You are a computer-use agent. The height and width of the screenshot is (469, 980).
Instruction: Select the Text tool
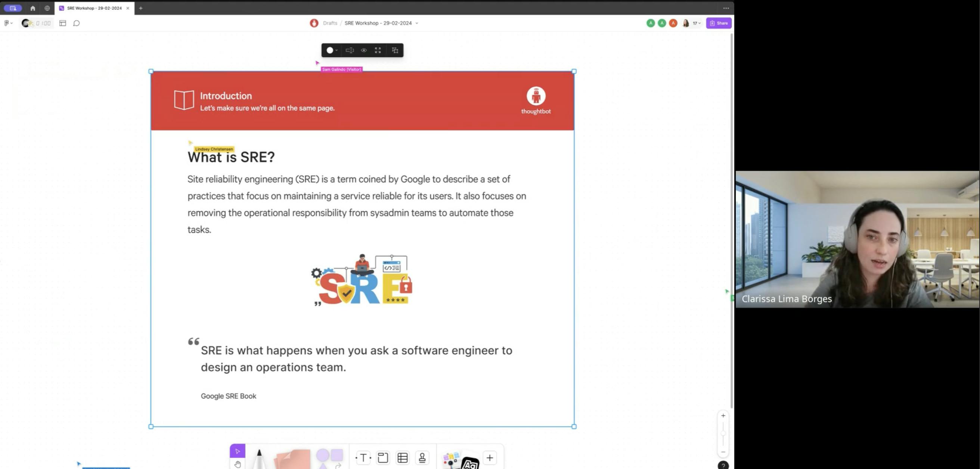point(363,457)
